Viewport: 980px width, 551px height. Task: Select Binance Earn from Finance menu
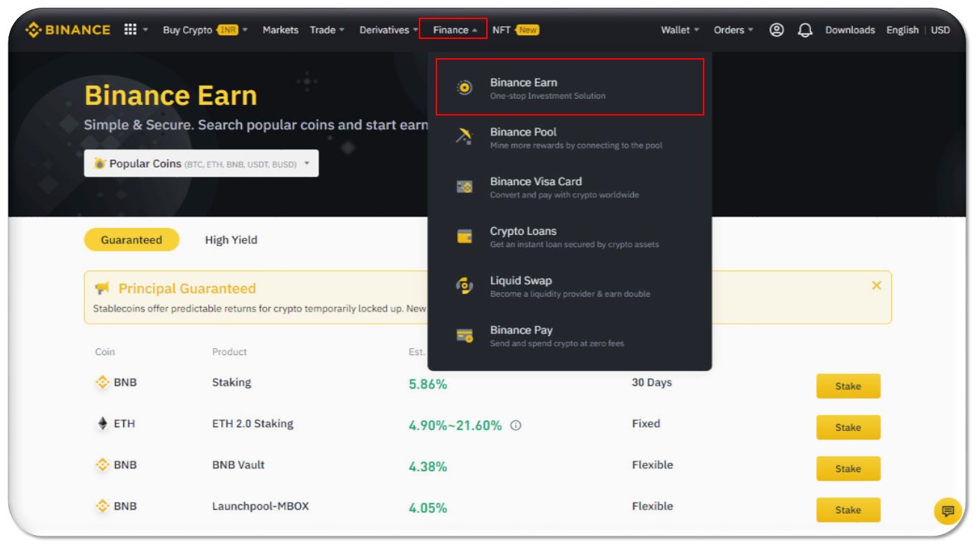coord(570,88)
